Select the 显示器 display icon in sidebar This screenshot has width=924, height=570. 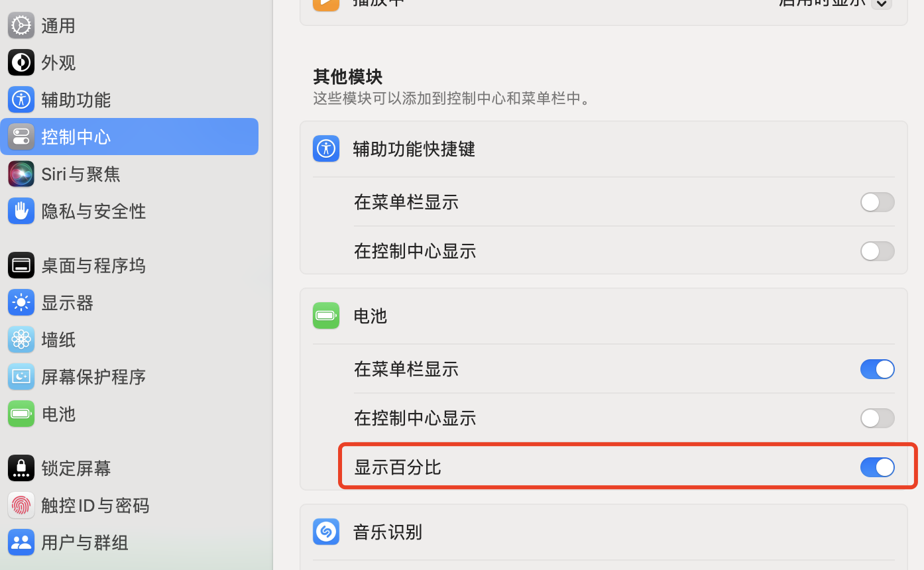coord(21,302)
